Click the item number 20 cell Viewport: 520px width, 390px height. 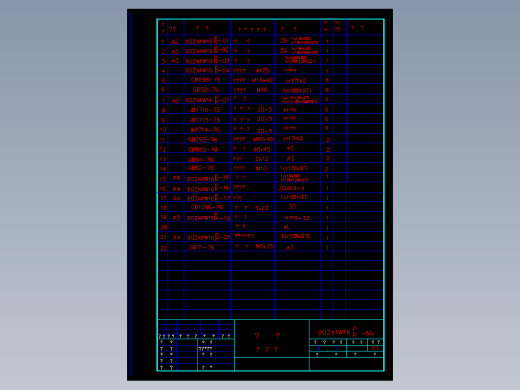164,227
